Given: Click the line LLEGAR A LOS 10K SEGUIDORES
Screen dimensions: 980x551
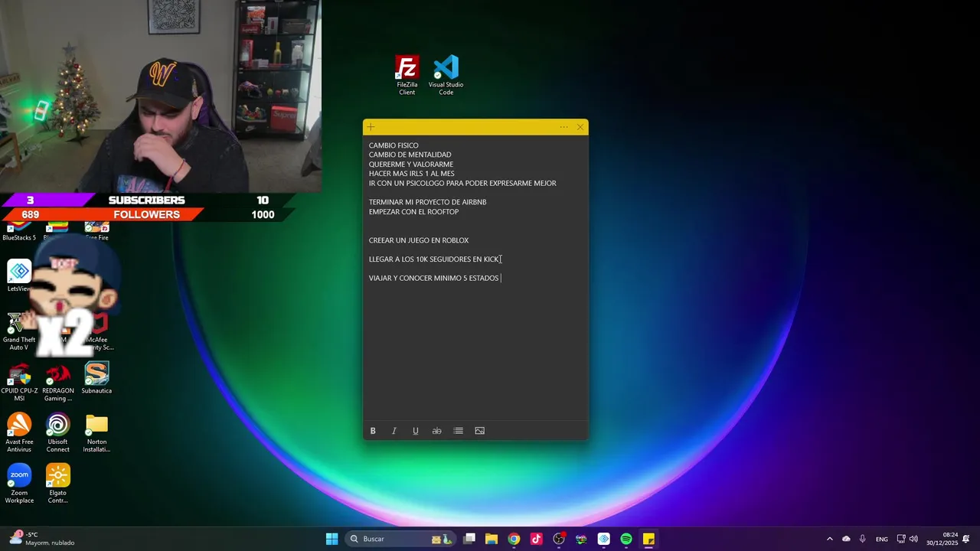Looking at the screenshot, I should (x=434, y=259).
